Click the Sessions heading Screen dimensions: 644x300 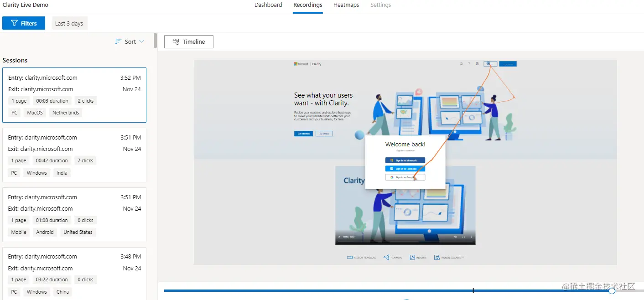[x=15, y=60]
